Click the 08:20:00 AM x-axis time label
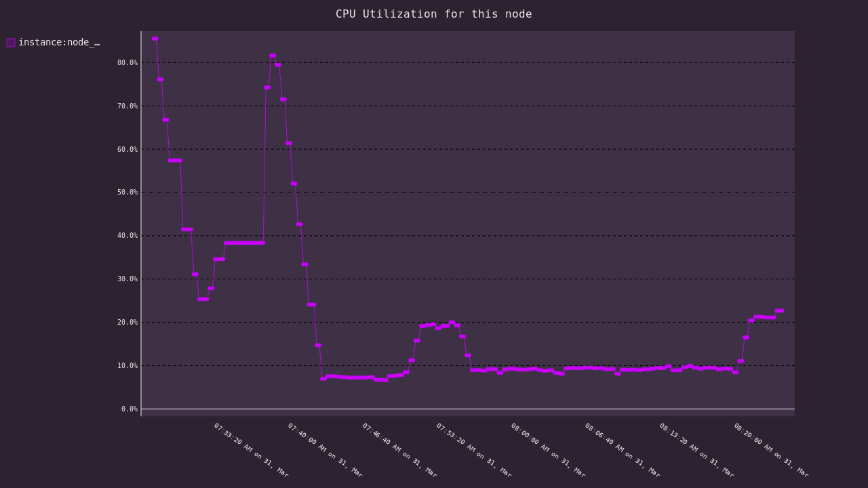The width and height of the screenshot is (868, 488). pos(772,450)
